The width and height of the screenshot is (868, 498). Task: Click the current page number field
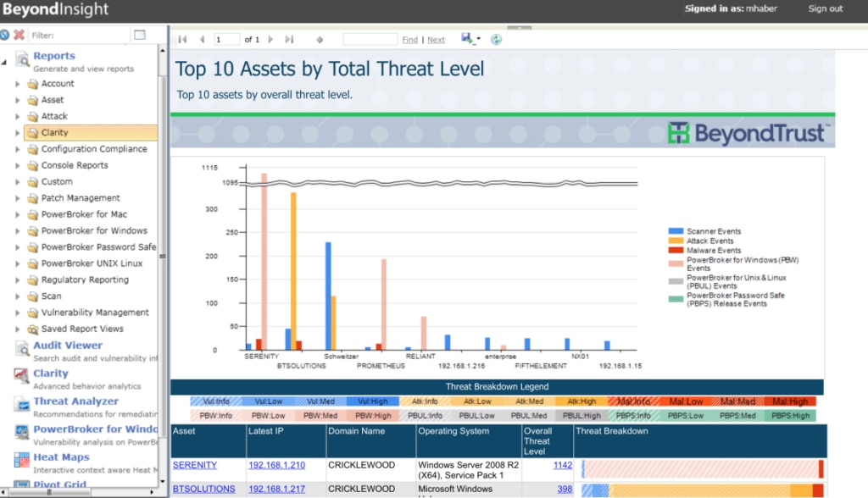pos(227,39)
